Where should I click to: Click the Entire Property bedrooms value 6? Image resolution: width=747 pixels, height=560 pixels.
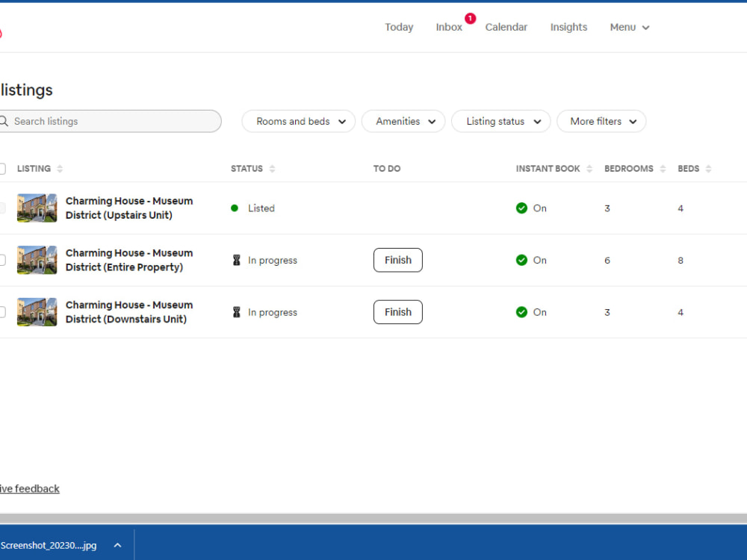[x=607, y=261]
